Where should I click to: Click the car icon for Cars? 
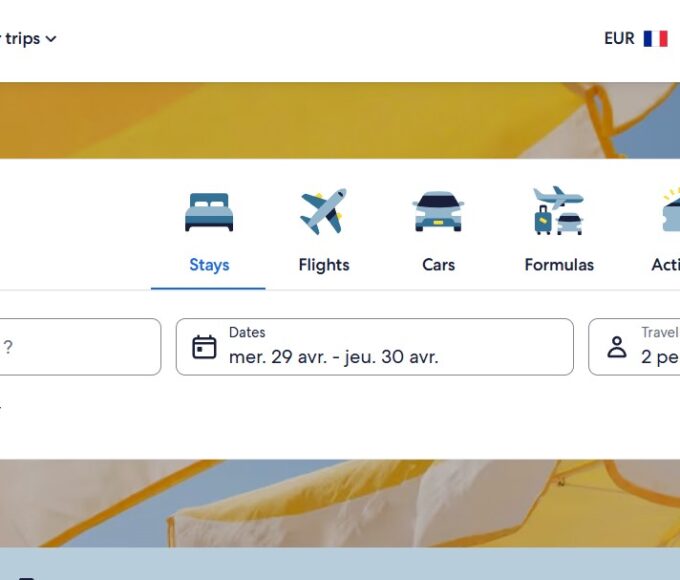pyautogui.click(x=438, y=211)
